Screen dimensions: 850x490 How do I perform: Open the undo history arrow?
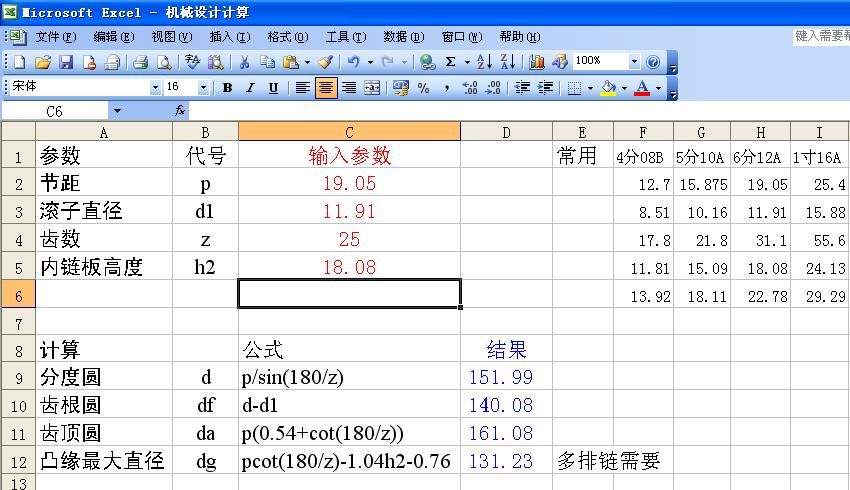(371, 62)
